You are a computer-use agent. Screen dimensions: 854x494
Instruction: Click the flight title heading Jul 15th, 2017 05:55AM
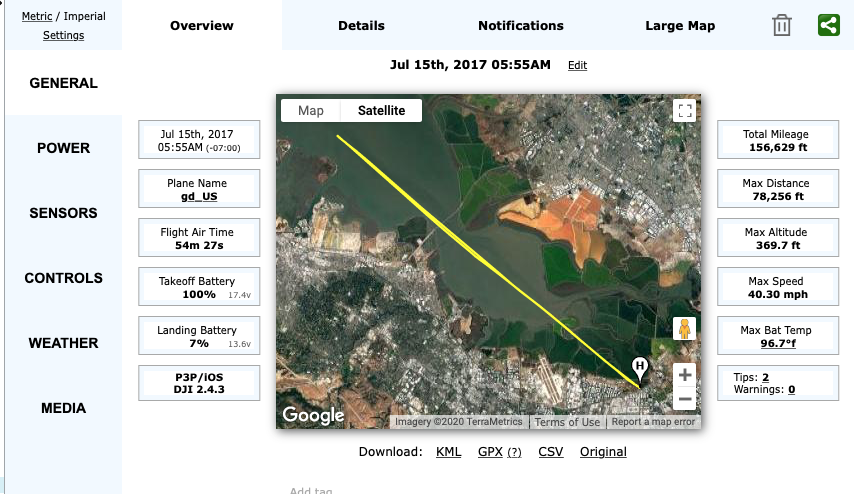click(x=470, y=65)
